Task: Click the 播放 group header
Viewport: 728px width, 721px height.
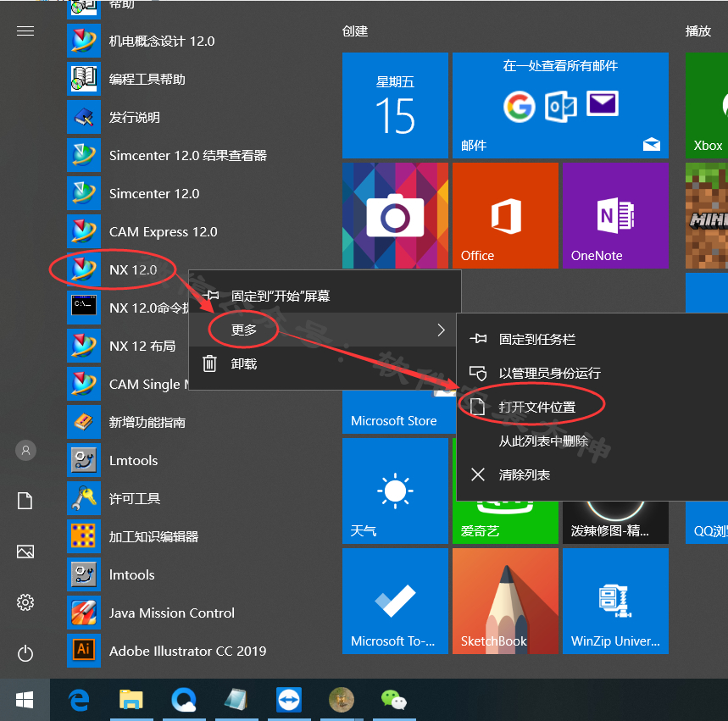Action: (x=698, y=31)
